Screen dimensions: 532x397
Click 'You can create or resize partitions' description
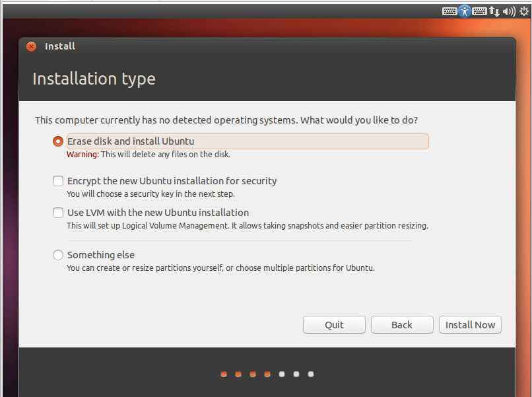[220, 268]
